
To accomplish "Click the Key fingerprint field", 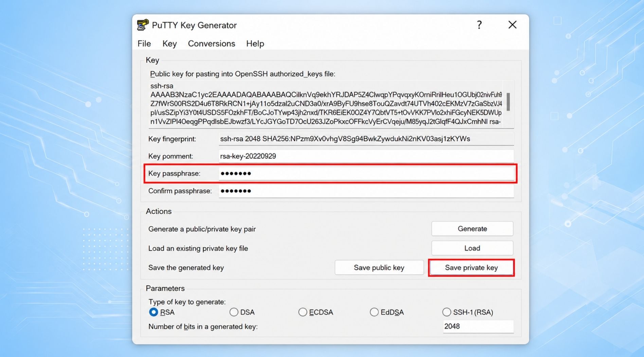I will pos(366,139).
